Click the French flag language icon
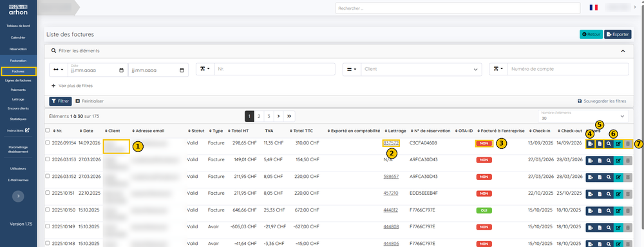 (594, 7)
